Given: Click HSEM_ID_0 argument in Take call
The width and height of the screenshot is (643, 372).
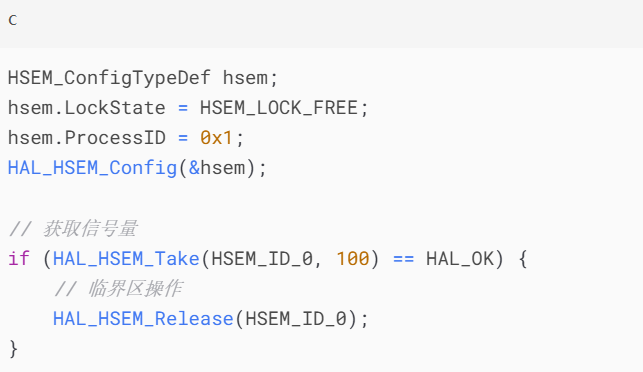Looking at the screenshot, I should pyautogui.click(x=262, y=259).
